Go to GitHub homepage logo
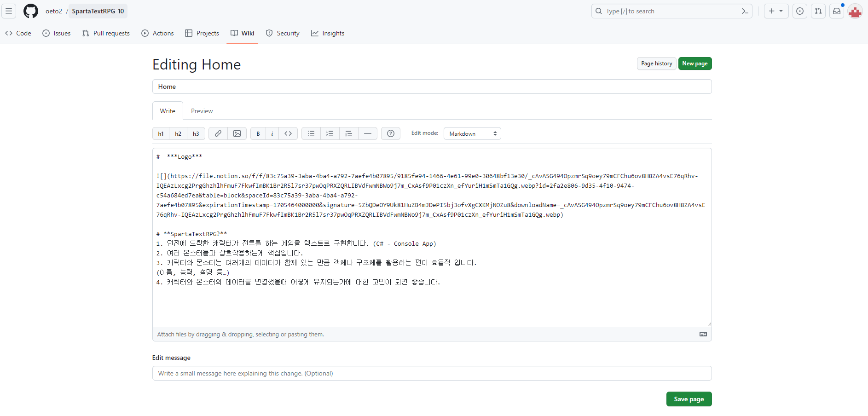This screenshot has width=868, height=416. pyautogui.click(x=31, y=11)
